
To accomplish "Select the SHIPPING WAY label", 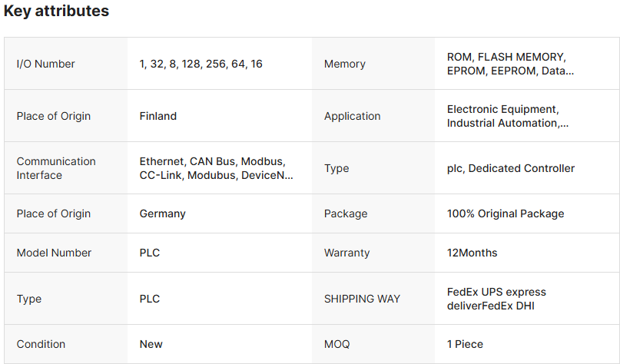I will click(x=362, y=299).
